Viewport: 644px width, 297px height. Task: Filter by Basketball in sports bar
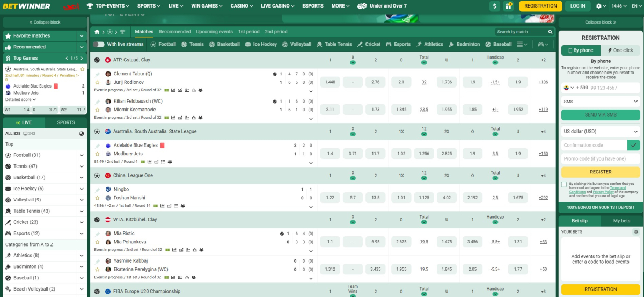[x=224, y=44]
